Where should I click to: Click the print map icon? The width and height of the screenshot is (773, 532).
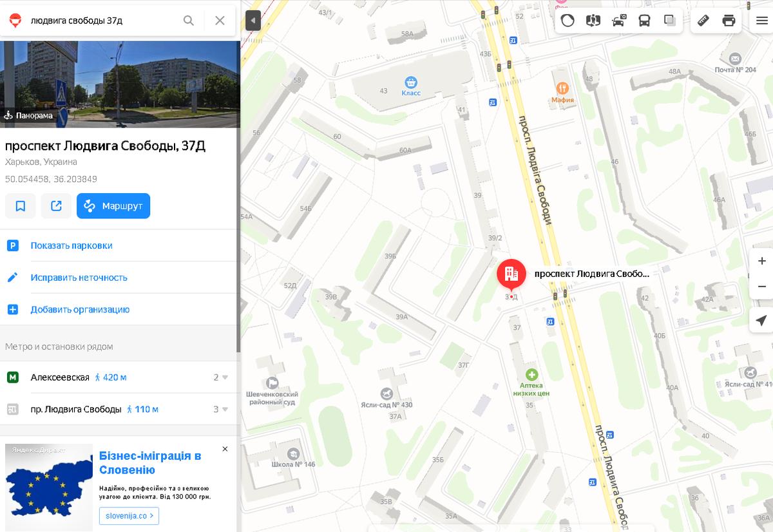pyautogui.click(x=729, y=21)
